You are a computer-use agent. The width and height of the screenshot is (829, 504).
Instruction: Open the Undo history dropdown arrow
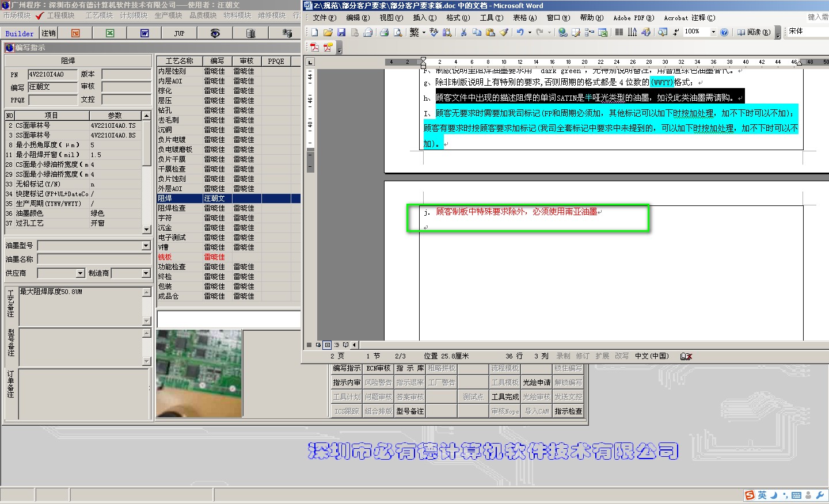coord(529,32)
